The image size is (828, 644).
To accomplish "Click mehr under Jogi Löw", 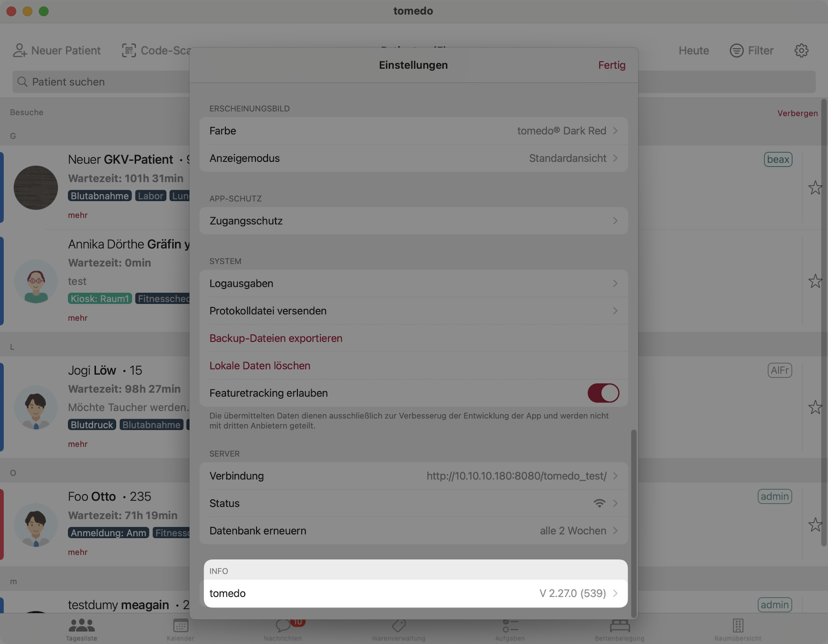I will point(78,444).
